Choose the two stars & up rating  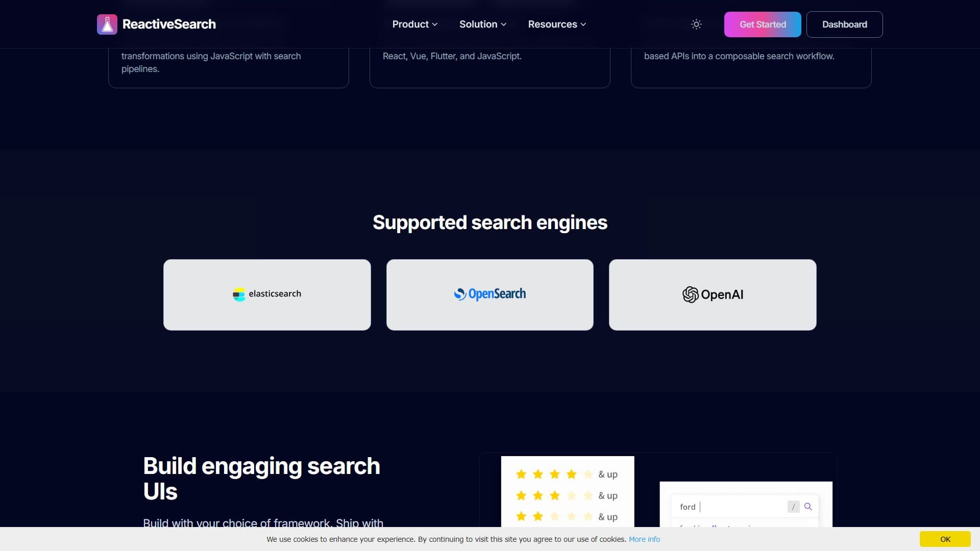(567, 517)
